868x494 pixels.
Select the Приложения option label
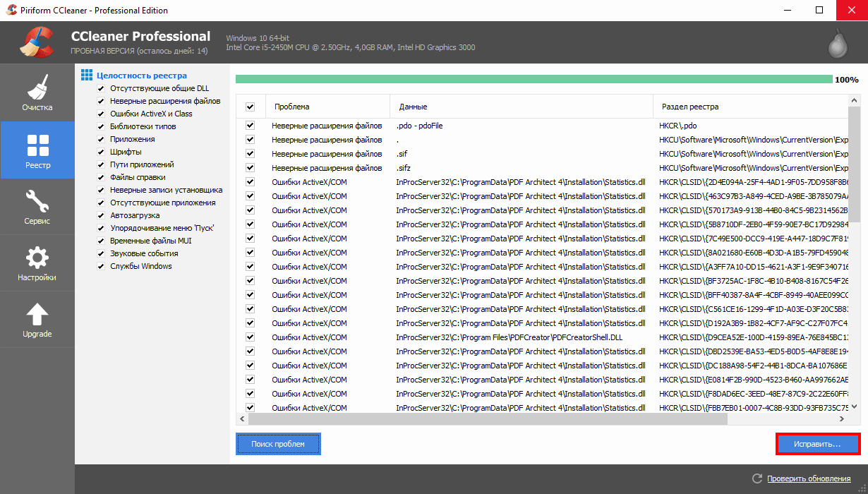[x=133, y=139]
